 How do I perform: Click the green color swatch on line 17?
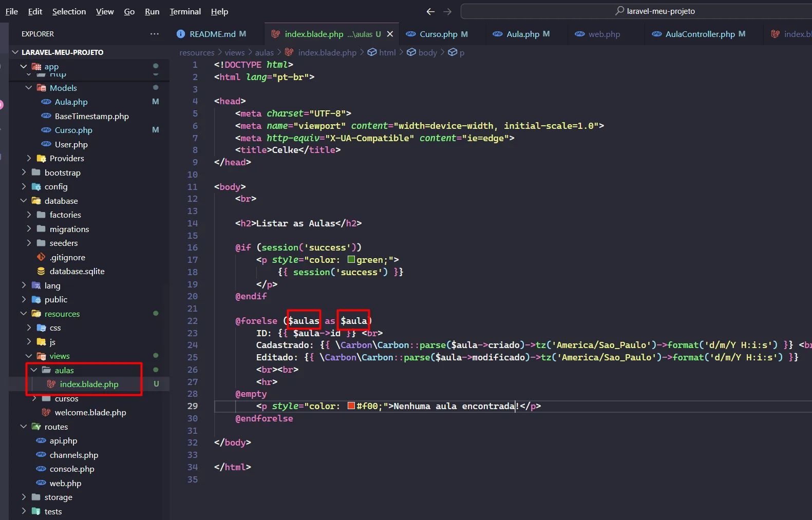[x=351, y=260]
